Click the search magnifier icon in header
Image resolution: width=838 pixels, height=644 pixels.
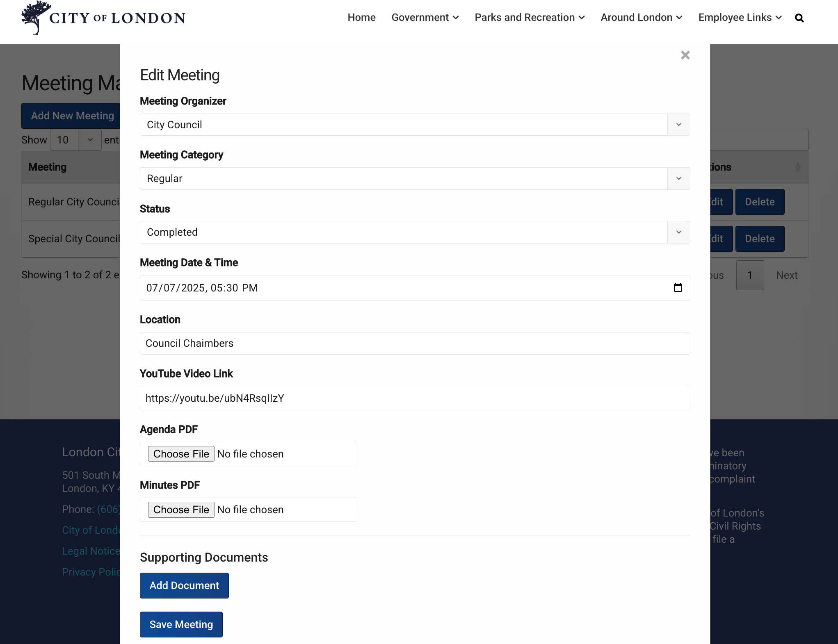(x=799, y=18)
